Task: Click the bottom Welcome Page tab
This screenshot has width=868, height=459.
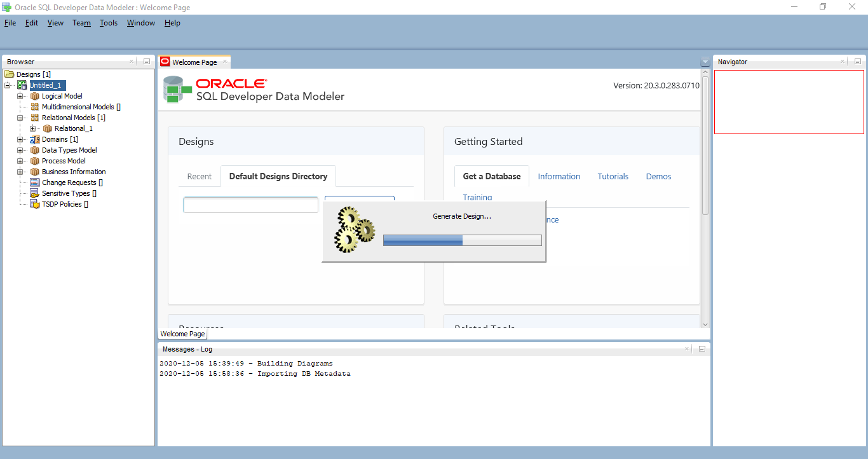Action: coord(182,334)
